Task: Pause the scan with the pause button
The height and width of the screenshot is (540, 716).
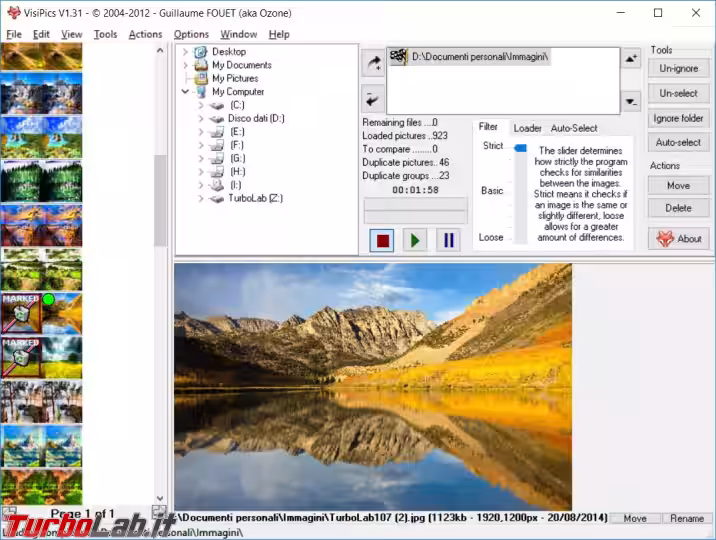Action: point(448,240)
